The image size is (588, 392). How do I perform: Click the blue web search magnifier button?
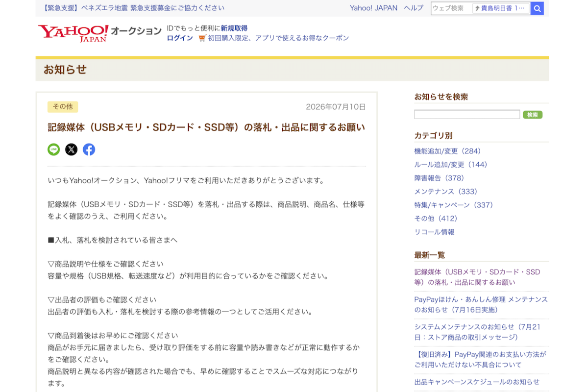coord(537,8)
